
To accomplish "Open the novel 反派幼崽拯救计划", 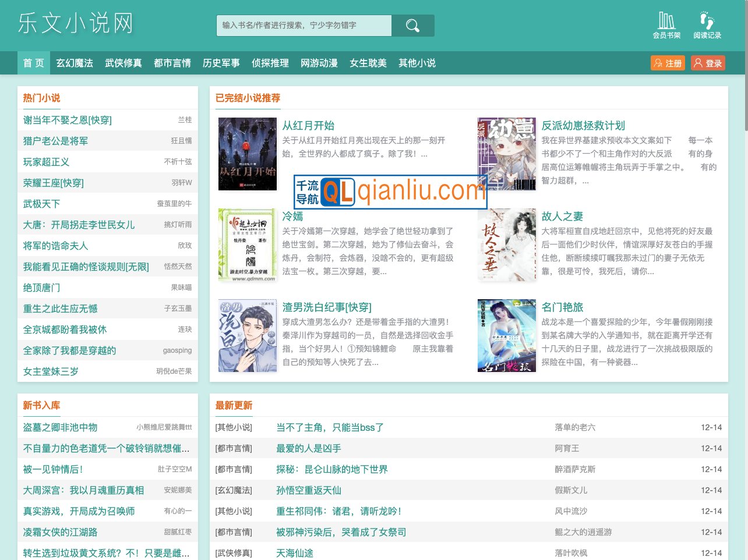I will (x=583, y=126).
